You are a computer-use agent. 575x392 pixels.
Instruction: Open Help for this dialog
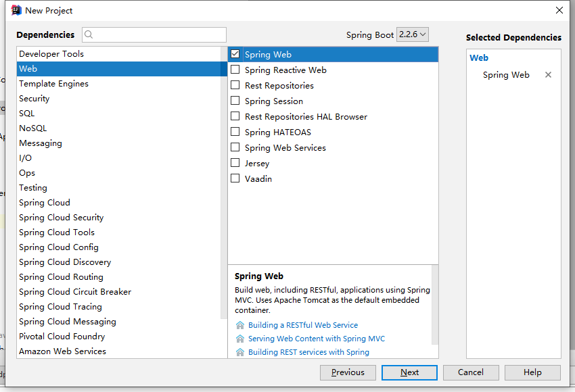coord(532,372)
